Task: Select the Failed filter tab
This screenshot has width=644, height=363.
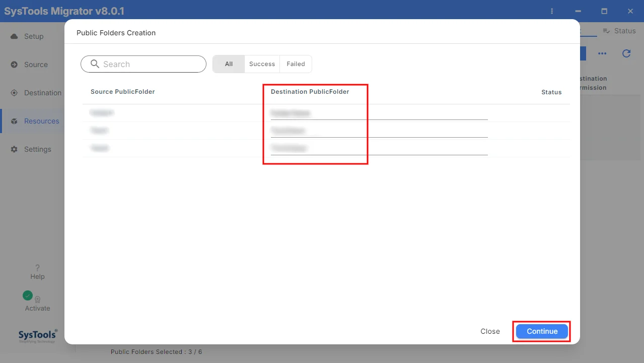Action: coord(296,64)
